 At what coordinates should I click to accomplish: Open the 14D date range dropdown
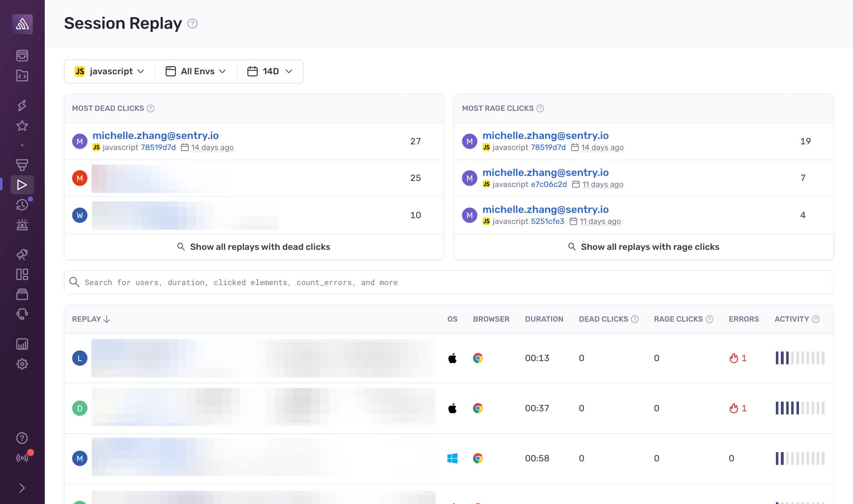tap(270, 71)
